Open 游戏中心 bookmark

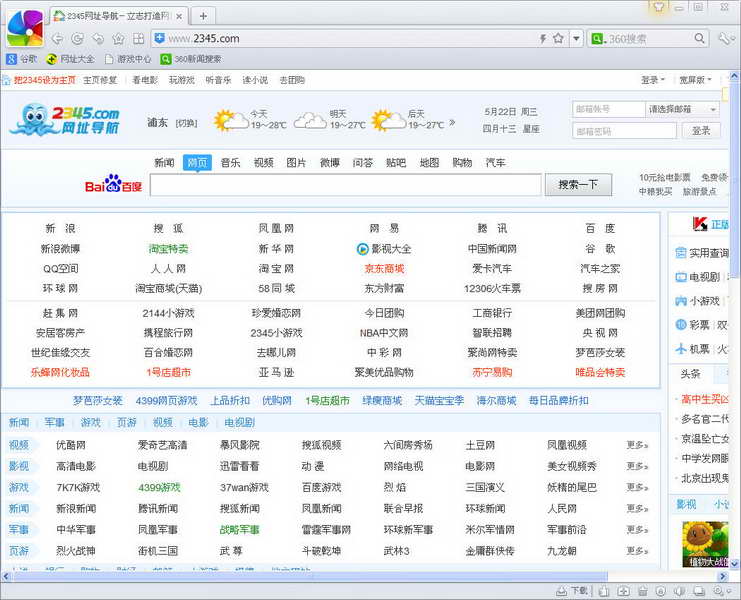[128, 59]
